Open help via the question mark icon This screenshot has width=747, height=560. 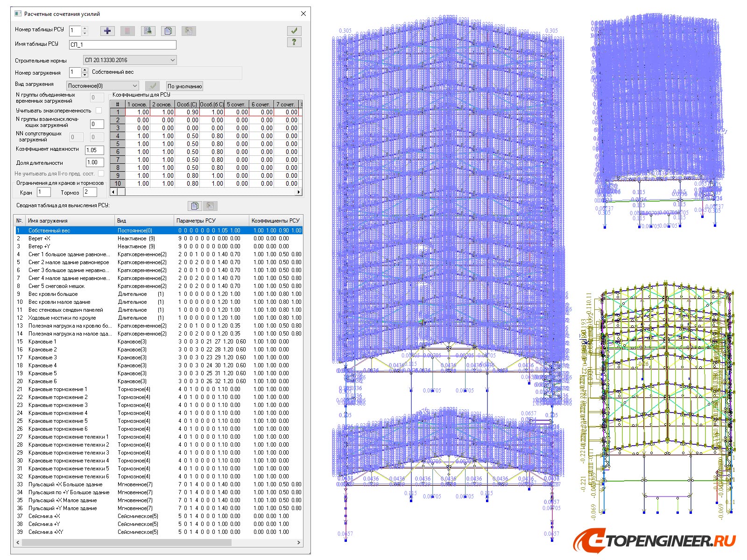(294, 43)
